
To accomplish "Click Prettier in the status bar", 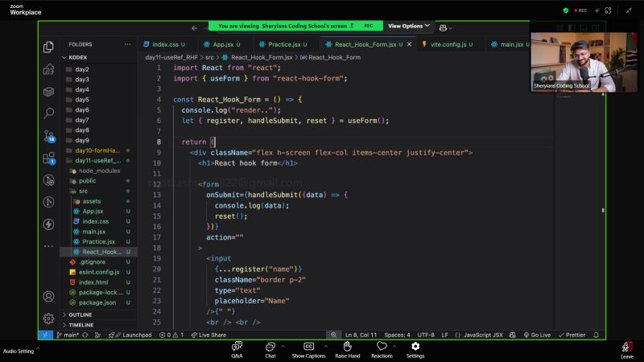I will (x=572, y=335).
